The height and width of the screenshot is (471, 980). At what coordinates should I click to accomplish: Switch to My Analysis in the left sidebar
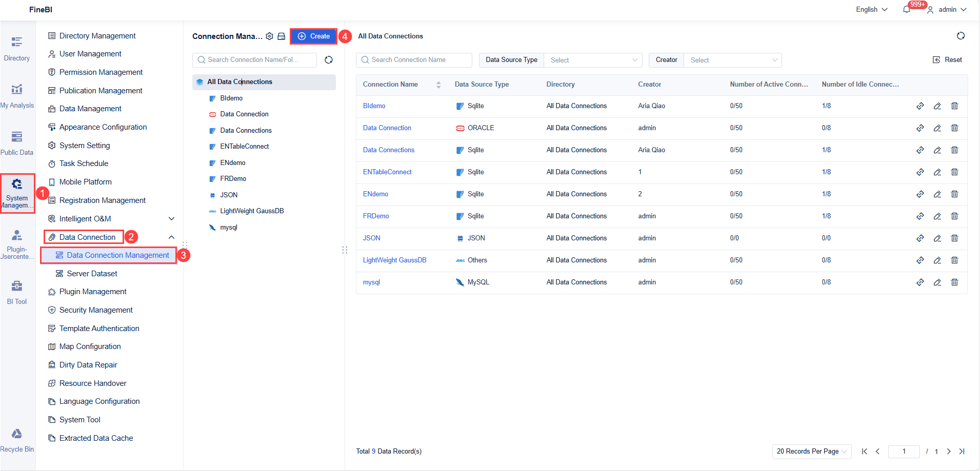point(17,95)
